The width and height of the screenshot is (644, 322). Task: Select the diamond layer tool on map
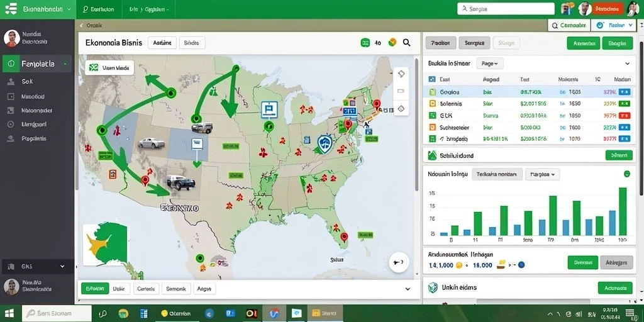pos(401,74)
